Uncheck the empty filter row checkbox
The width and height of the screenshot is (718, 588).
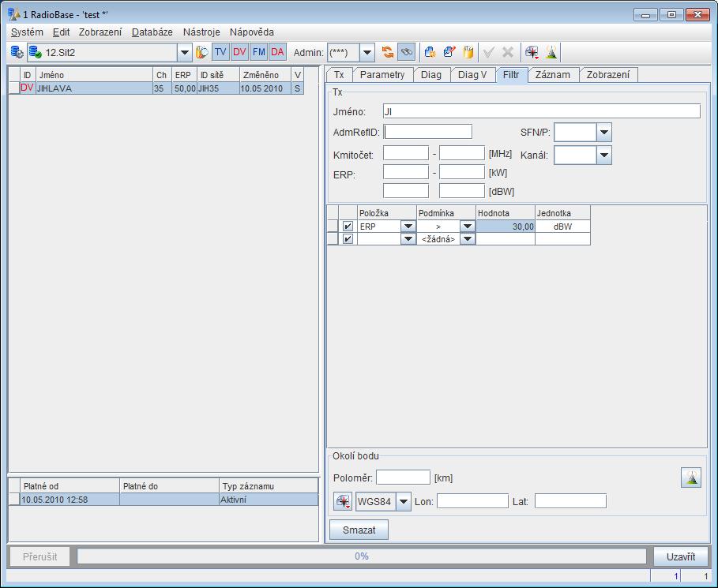pyautogui.click(x=348, y=239)
